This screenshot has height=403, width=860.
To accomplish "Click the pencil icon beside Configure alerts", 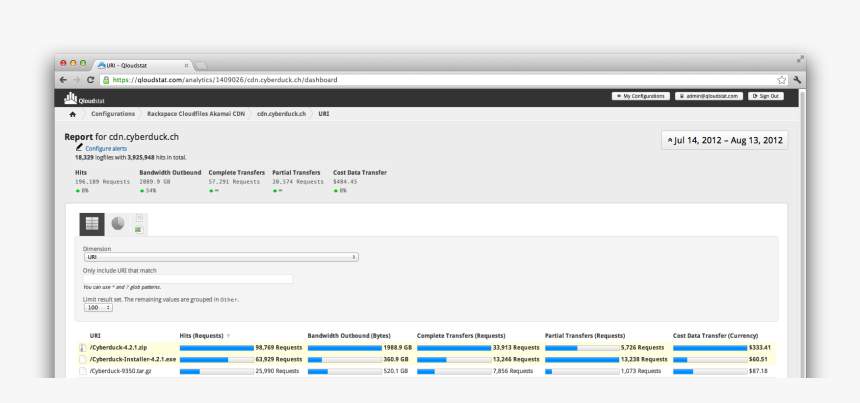I will (x=80, y=147).
